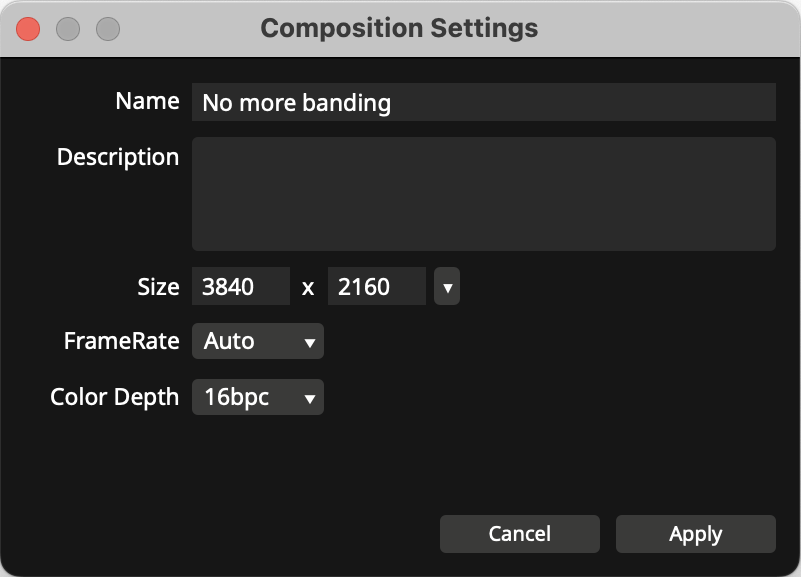This screenshot has height=577, width=801.
Task: Click the Size label
Action: (158, 287)
